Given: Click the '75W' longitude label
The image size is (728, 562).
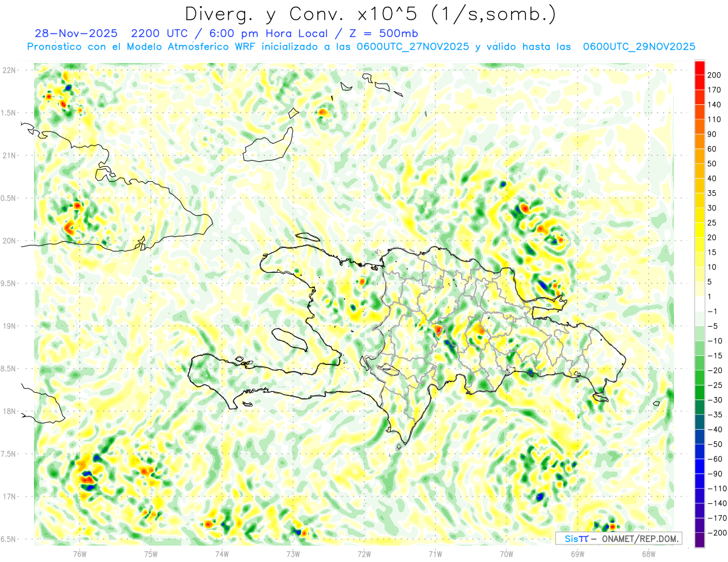Looking at the screenshot, I should (x=150, y=554).
